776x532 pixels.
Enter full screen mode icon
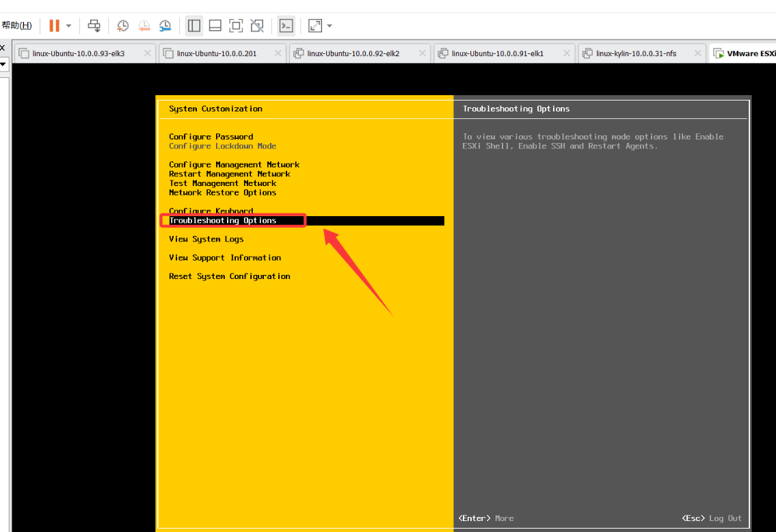236,26
